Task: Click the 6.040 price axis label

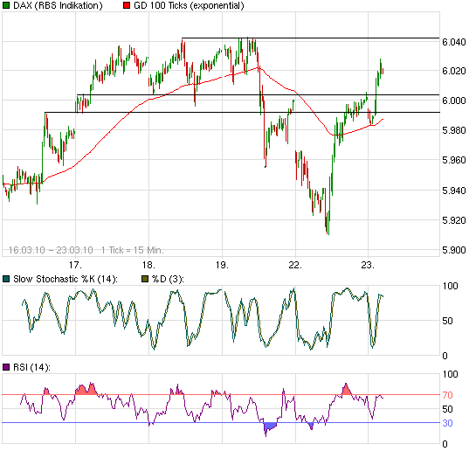Action: (x=454, y=42)
